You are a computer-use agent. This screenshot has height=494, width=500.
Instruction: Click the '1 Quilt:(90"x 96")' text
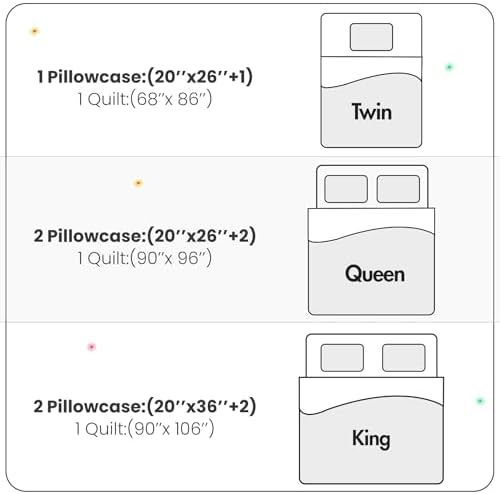145,258
